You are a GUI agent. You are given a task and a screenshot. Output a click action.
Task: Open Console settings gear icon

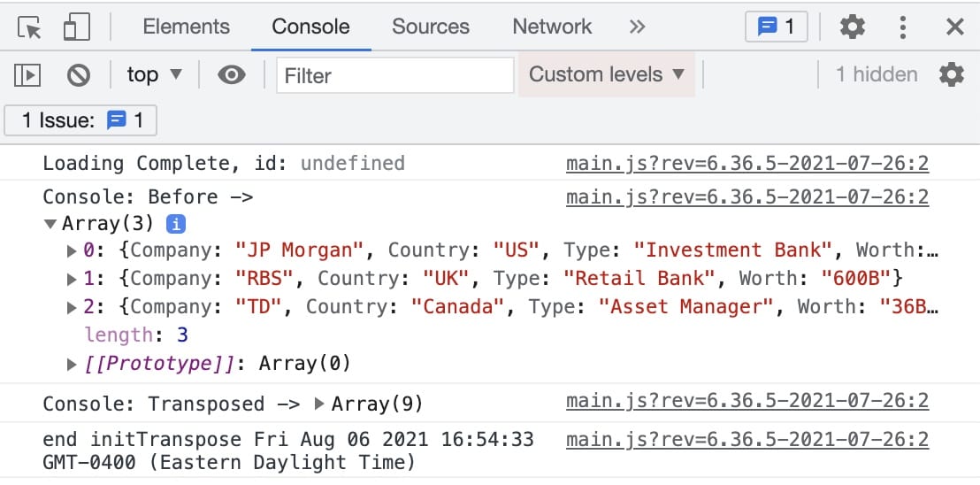pyautogui.click(x=951, y=75)
